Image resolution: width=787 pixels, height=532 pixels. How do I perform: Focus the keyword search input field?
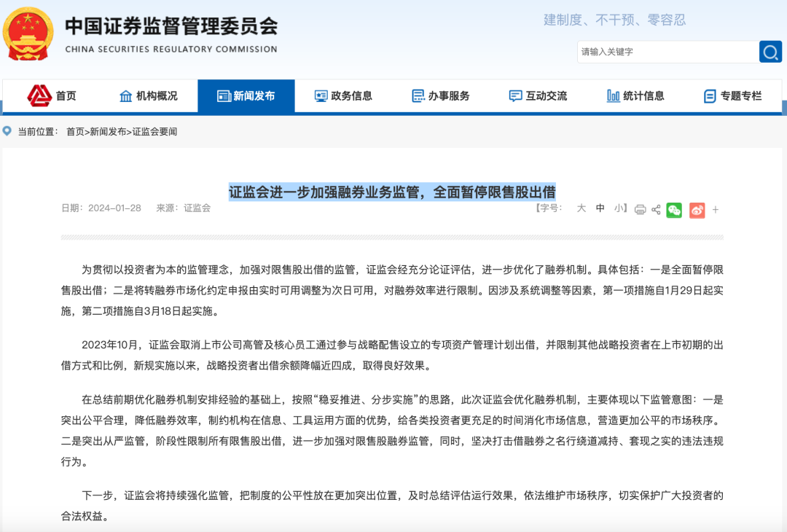667,52
